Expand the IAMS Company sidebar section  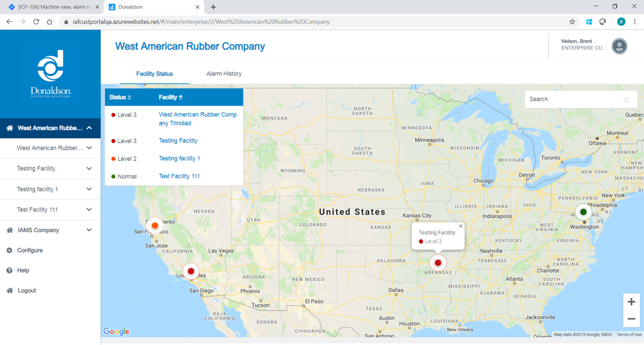point(89,230)
